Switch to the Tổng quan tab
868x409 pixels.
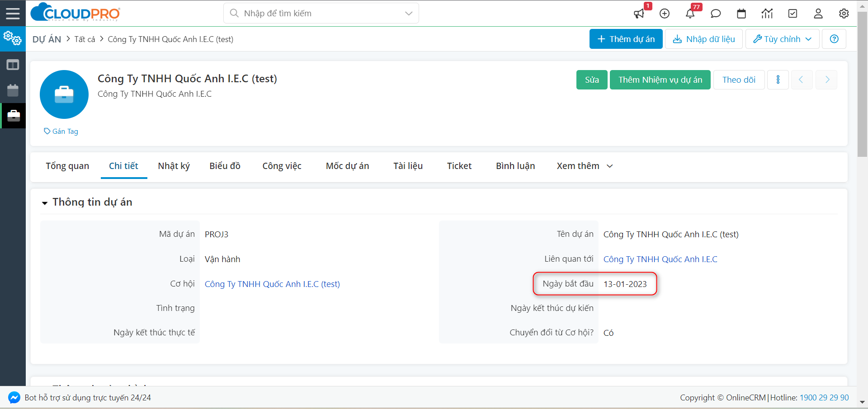coord(67,166)
